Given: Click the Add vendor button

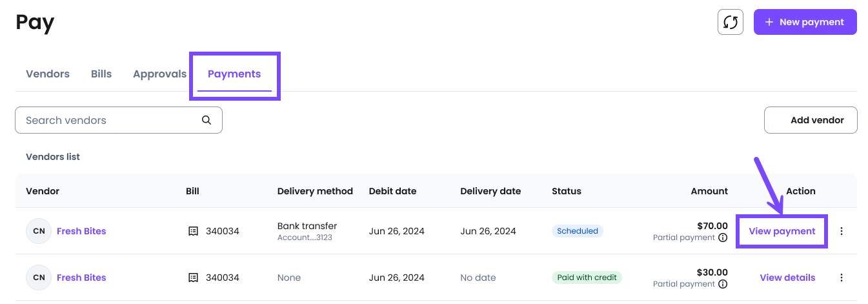Looking at the screenshot, I should coord(811,120).
